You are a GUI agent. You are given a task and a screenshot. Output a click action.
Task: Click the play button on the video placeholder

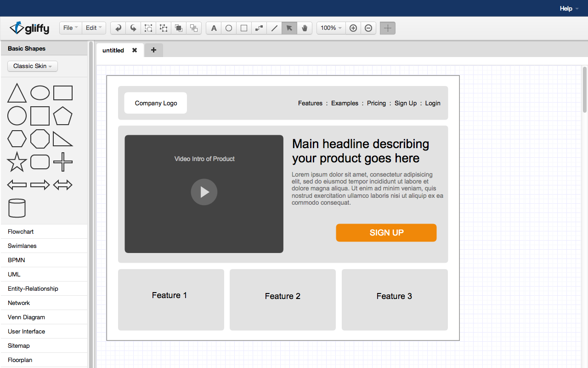pyautogui.click(x=204, y=192)
